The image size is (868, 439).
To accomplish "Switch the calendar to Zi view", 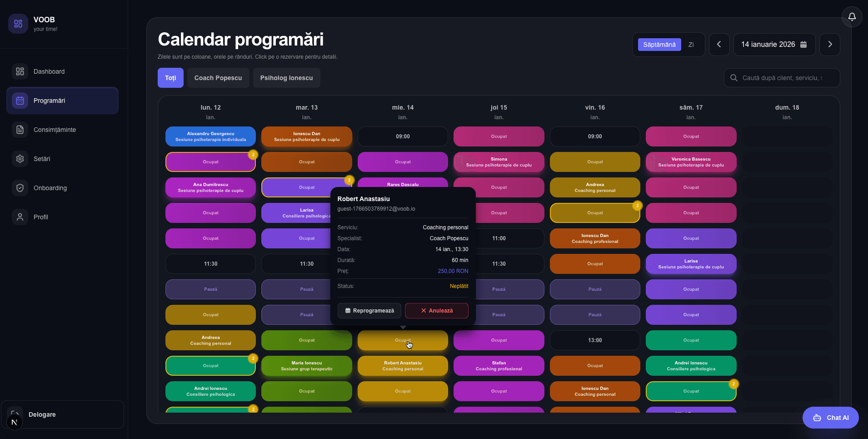I will (x=691, y=45).
